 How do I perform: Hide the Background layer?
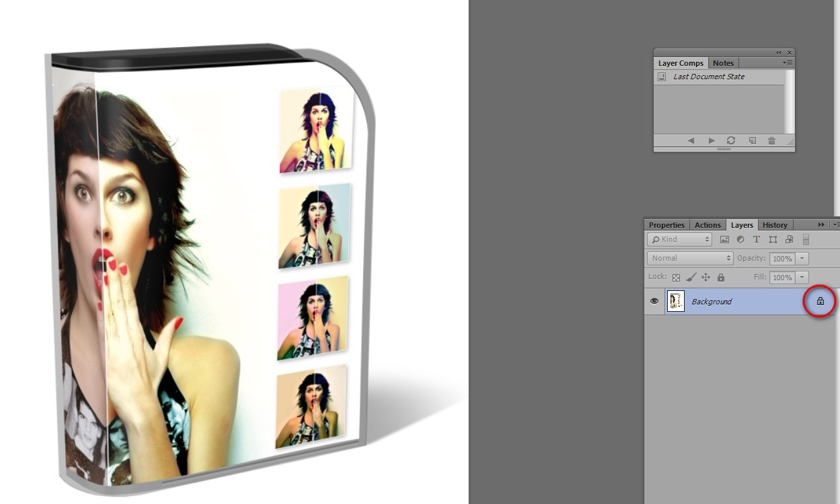pos(654,301)
